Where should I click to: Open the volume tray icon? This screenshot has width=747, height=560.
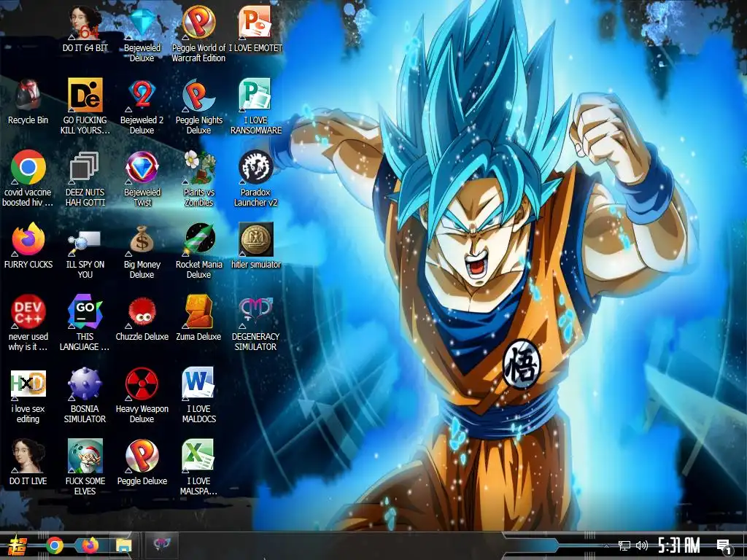pos(642,545)
